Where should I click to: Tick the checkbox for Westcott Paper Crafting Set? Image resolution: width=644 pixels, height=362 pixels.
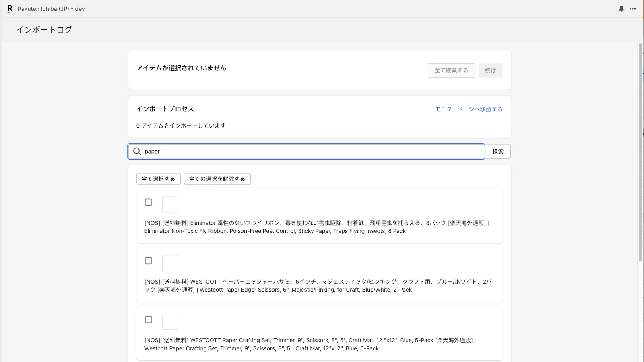[x=149, y=319]
